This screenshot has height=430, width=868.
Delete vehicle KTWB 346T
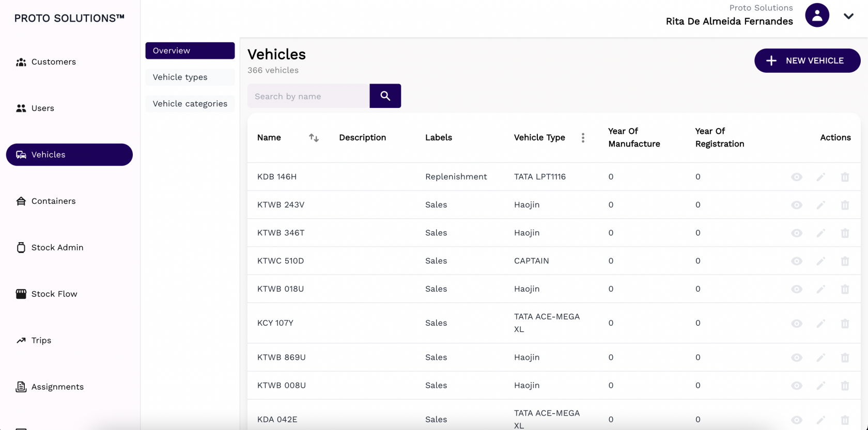(845, 233)
